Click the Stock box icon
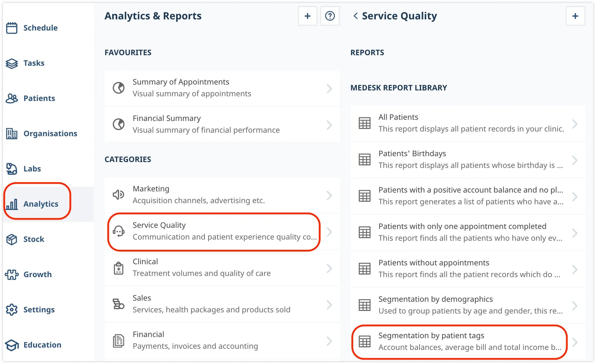Viewport: 596px width, 364px height. point(11,239)
